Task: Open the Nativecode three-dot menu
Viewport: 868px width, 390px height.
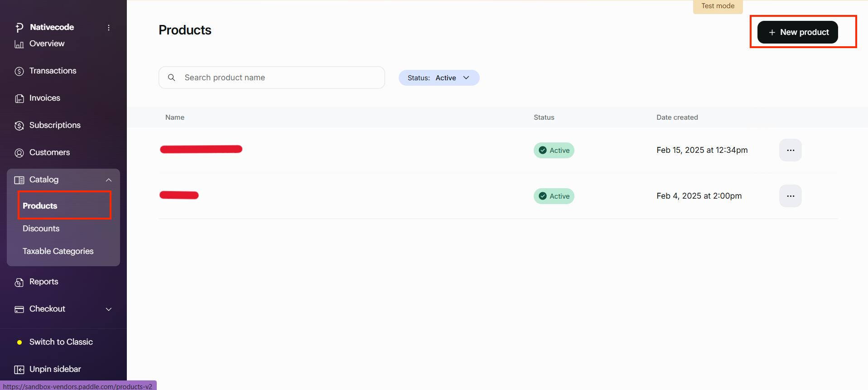Action: tap(109, 28)
